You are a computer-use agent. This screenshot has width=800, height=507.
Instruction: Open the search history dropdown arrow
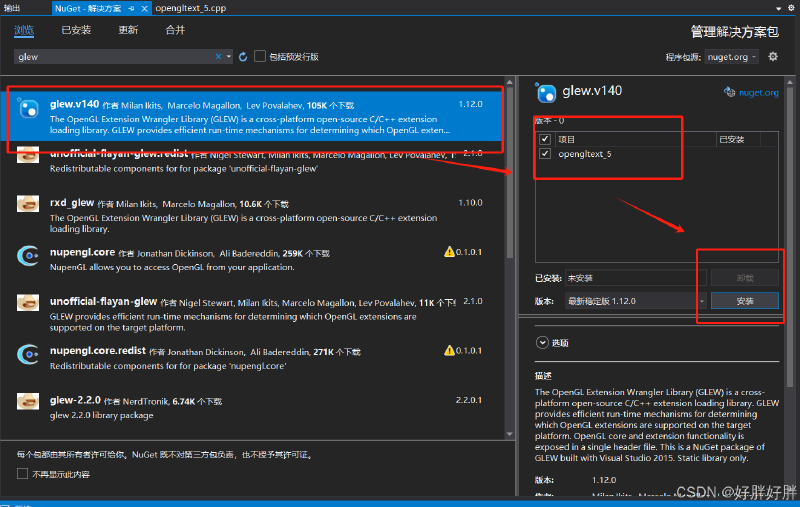tap(229, 57)
